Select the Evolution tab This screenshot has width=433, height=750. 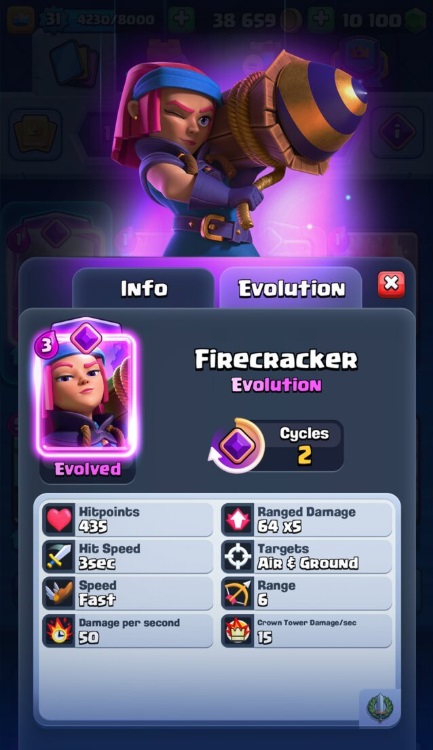(x=291, y=288)
